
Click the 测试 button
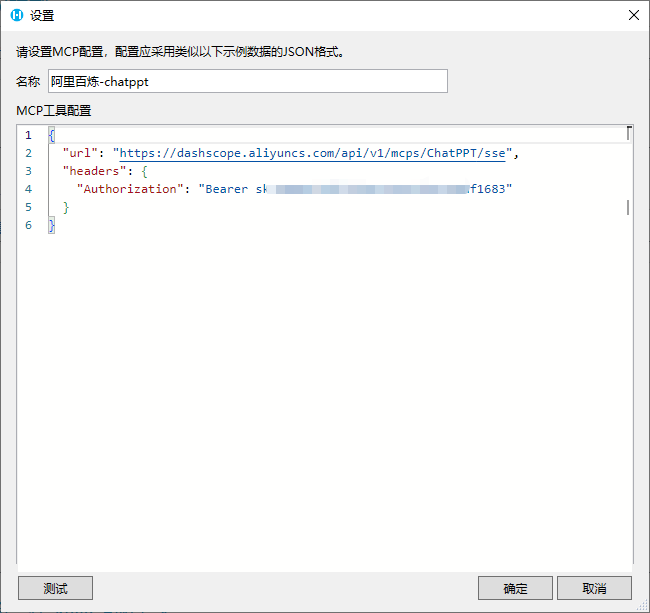[x=55, y=588]
